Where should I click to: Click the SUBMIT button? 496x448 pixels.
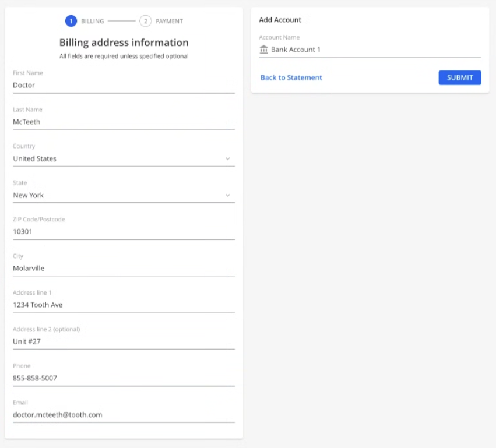pos(460,77)
